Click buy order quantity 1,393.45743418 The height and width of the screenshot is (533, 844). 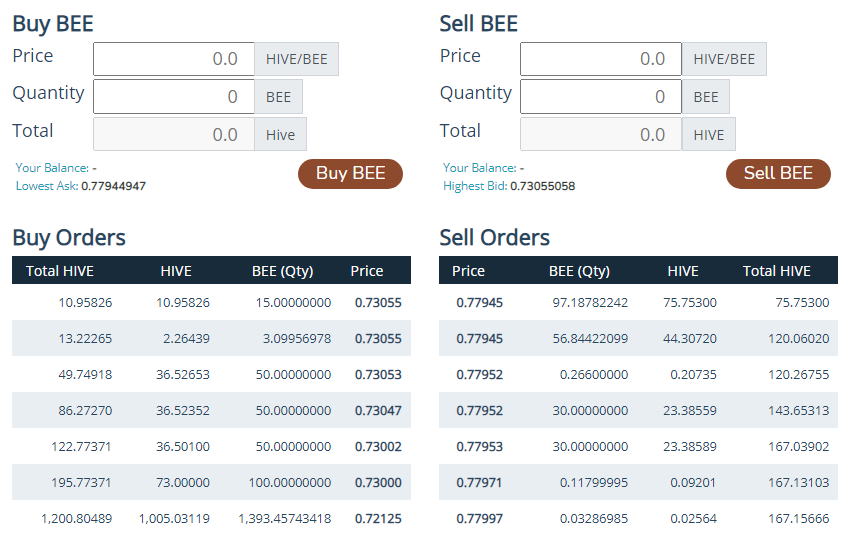click(x=285, y=519)
